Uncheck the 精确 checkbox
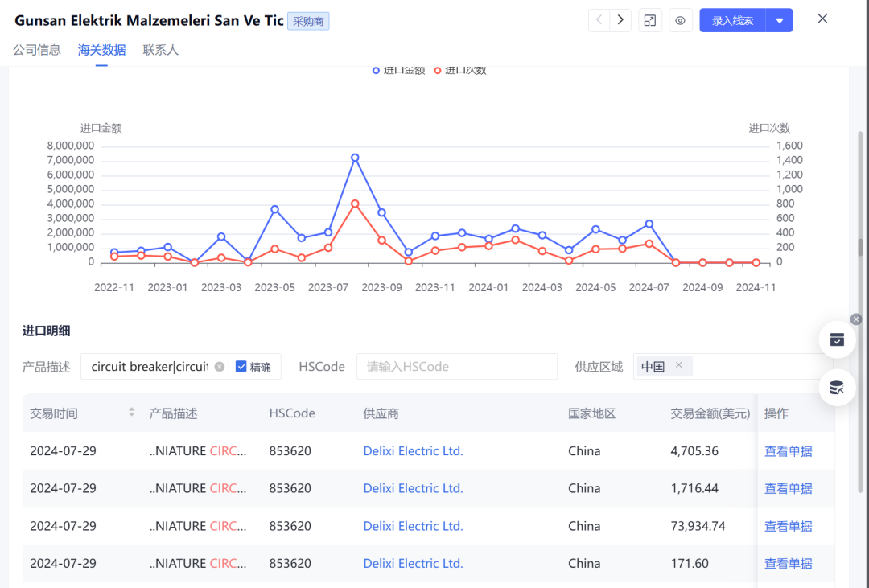 click(x=241, y=366)
